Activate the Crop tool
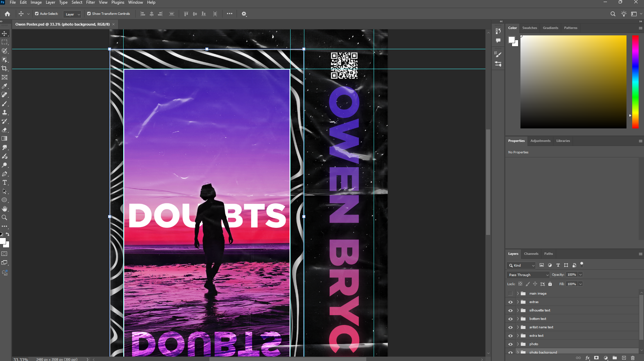 pos(5,68)
